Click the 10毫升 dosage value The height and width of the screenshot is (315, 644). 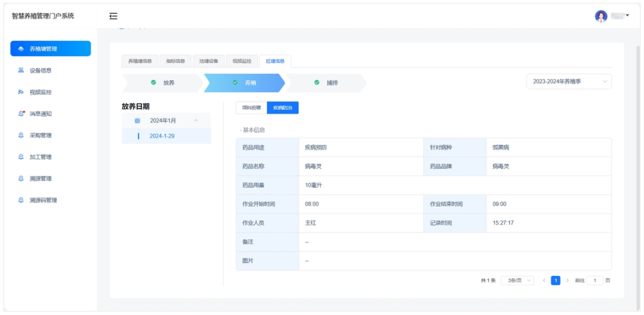pos(314,185)
